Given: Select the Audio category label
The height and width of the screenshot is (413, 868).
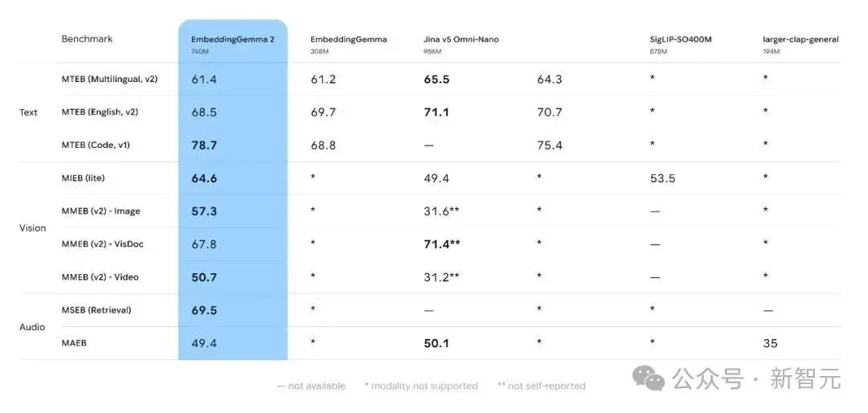Looking at the screenshot, I should tap(32, 327).
